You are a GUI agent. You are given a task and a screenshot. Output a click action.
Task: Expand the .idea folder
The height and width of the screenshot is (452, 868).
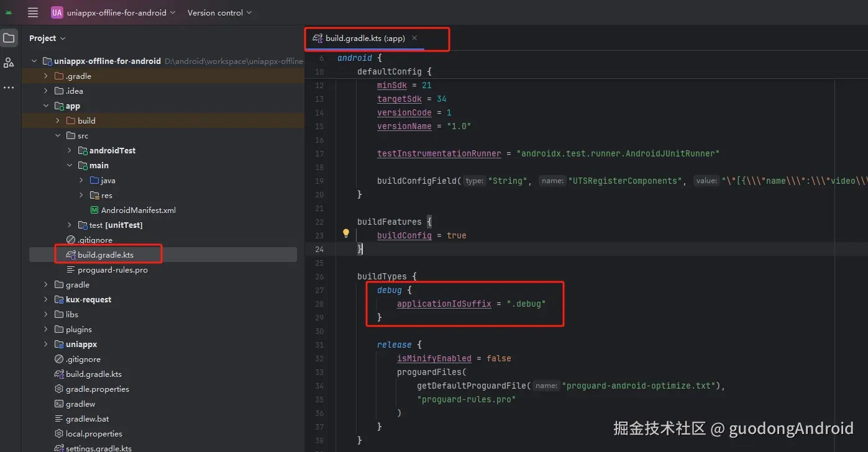coord(45,91)
